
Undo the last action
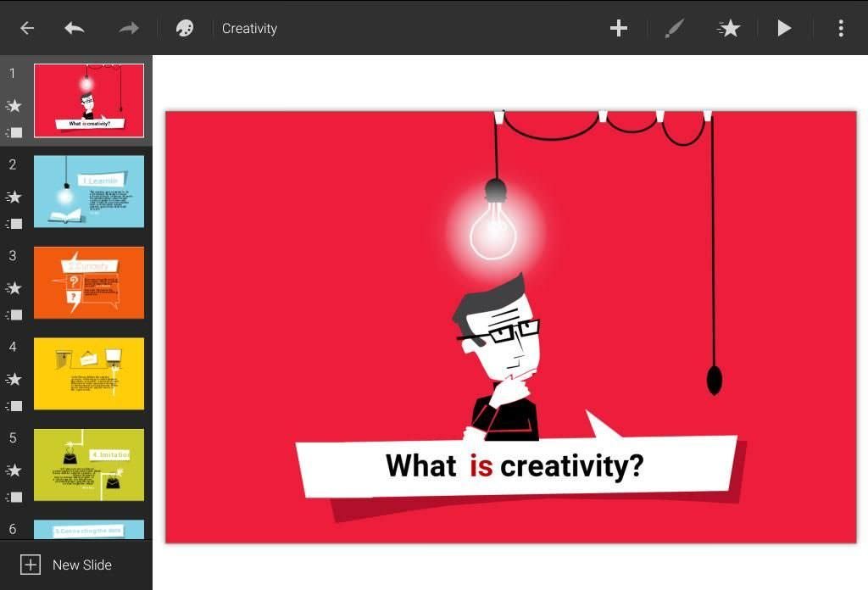pos(75,28)
